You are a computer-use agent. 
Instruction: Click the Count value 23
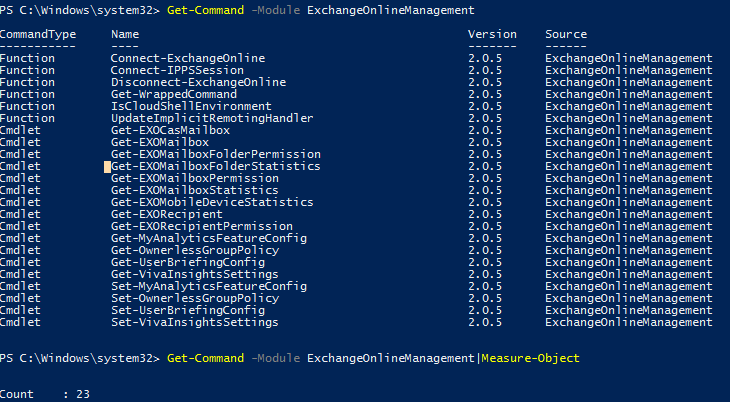[x=83, y=394]
